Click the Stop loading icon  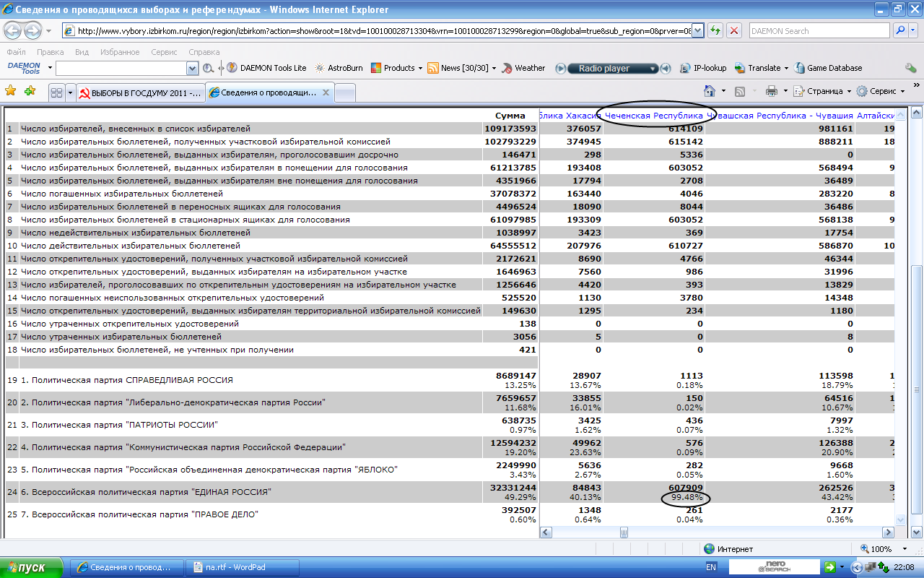tap(734, 31)
